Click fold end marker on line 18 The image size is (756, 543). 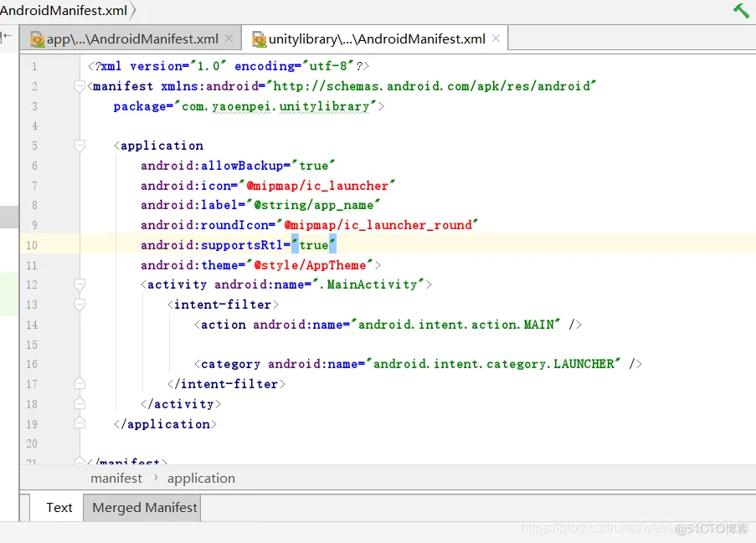(x=80, y=404)
